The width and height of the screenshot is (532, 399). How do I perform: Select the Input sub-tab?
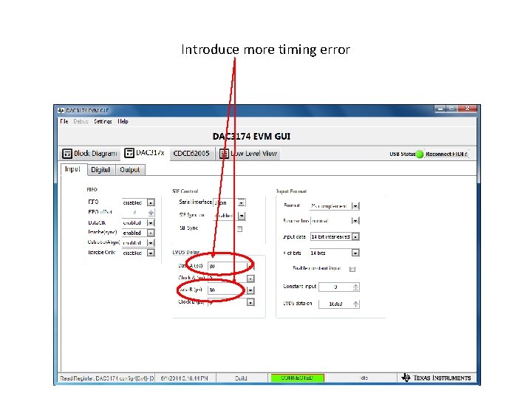pos(72,169)
